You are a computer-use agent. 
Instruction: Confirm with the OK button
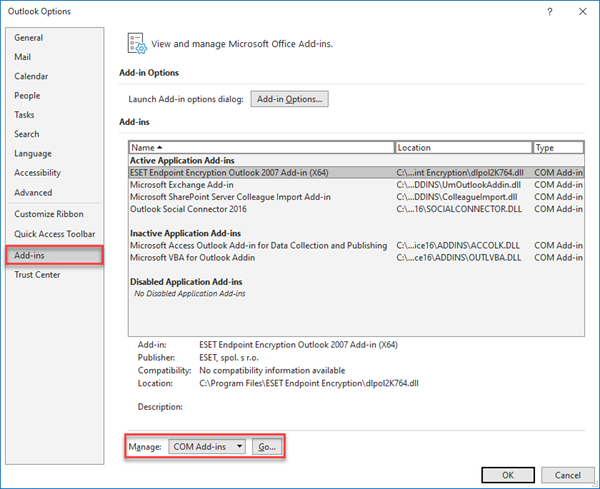pyautogui.click(x=508, y=475)
